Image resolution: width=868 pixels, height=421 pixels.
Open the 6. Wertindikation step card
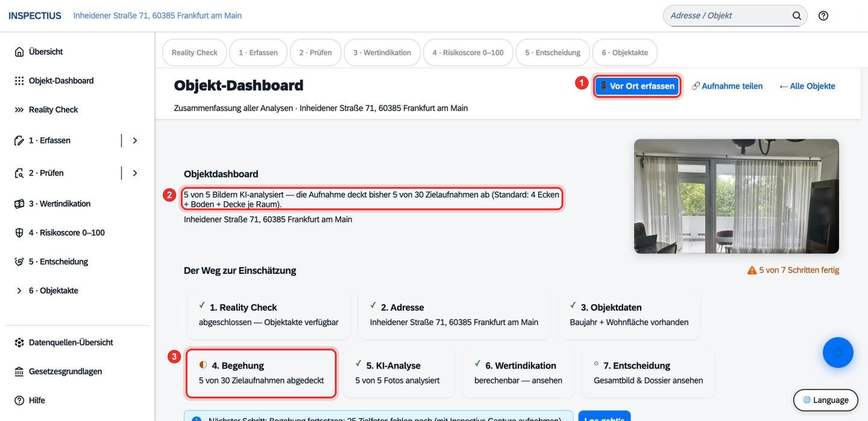(x=518, y=373)
